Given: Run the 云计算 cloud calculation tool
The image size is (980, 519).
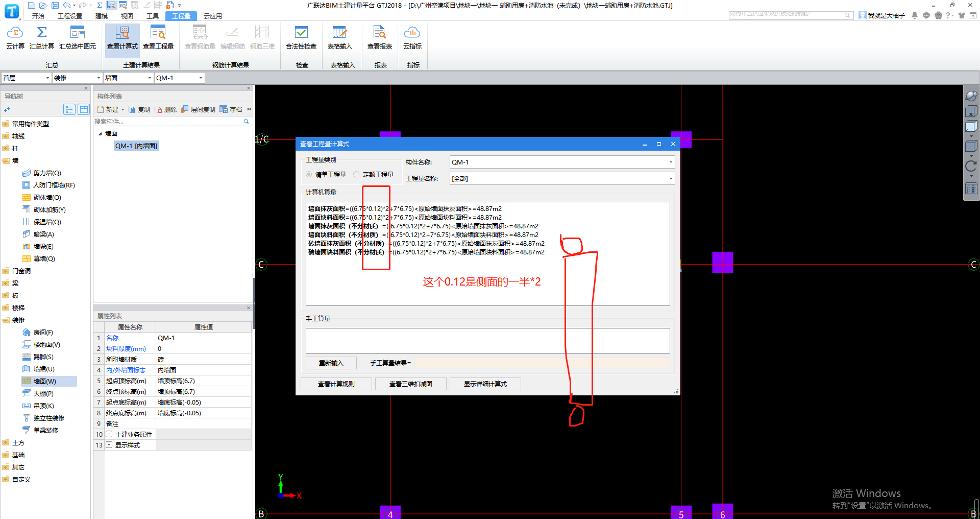Looking at the screenshot, I should (x=15, y=38).
